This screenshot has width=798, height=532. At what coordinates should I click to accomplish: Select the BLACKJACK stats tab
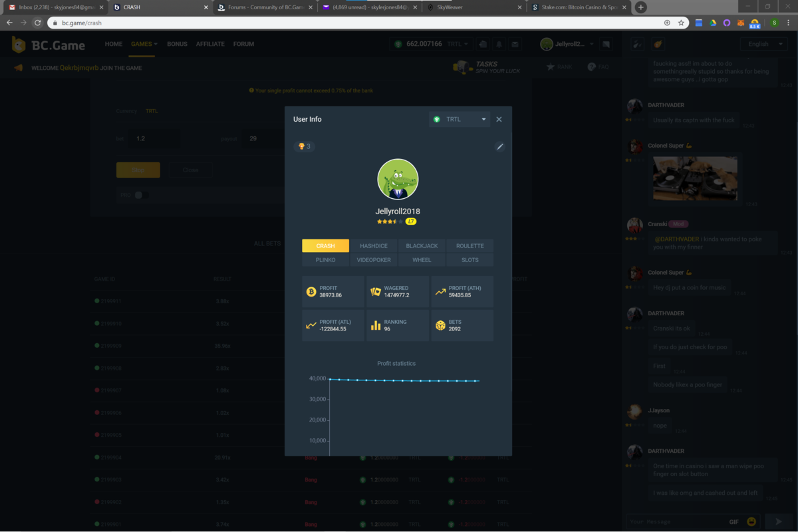tap(422, 246)
